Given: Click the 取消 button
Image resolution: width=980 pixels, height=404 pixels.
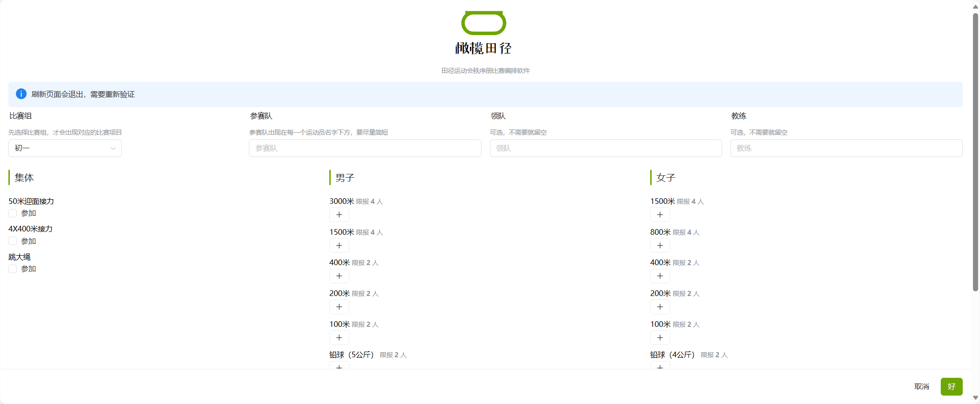Looking at the screenshot, I should (x=922, y=387).
